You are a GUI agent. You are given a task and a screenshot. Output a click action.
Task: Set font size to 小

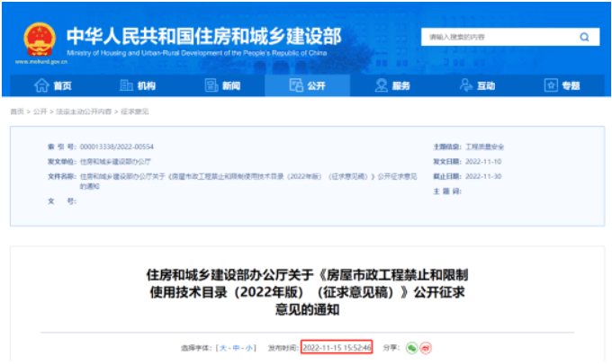248,348
